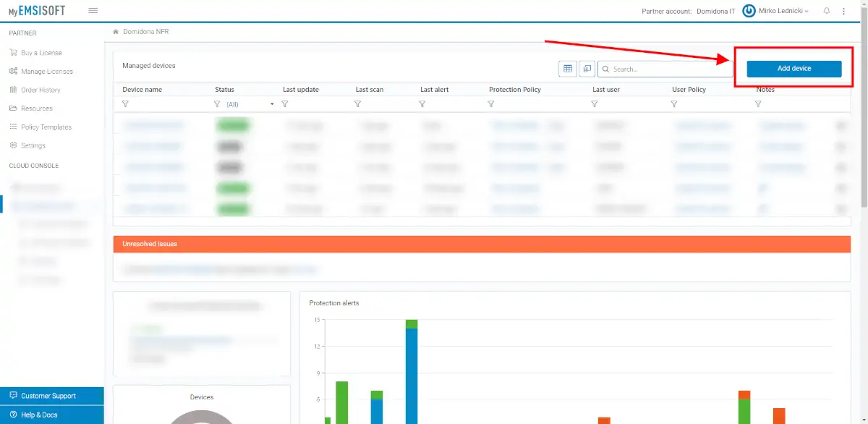Screen dimensions: 868x424
Task: Click the filter icon under Last scan
Action: coord(357,104)
